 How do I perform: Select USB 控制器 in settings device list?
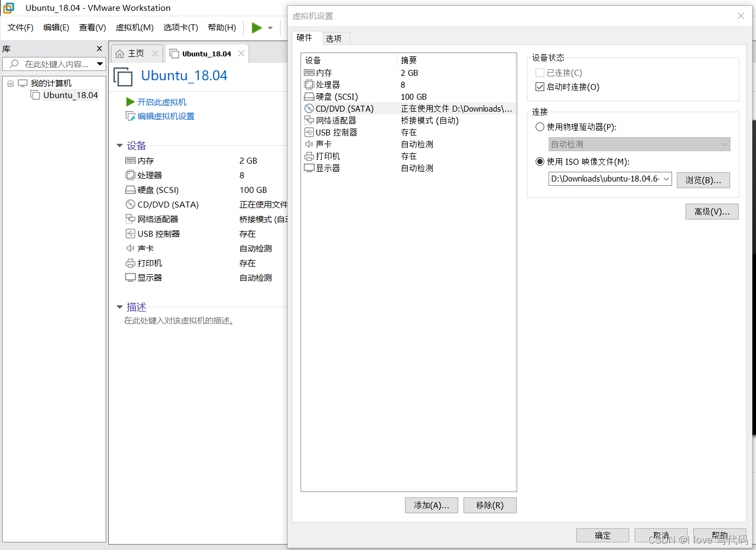click(x=408, y=132)
